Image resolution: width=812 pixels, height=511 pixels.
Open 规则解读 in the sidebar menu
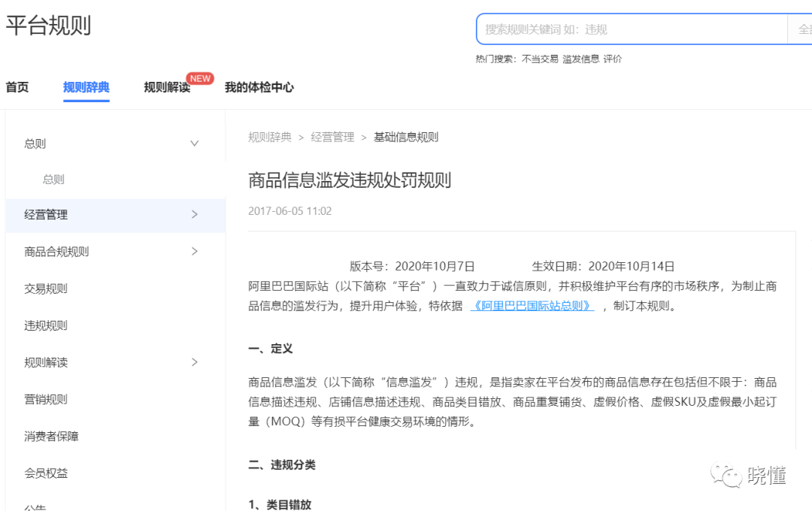(x=46, y=362)
